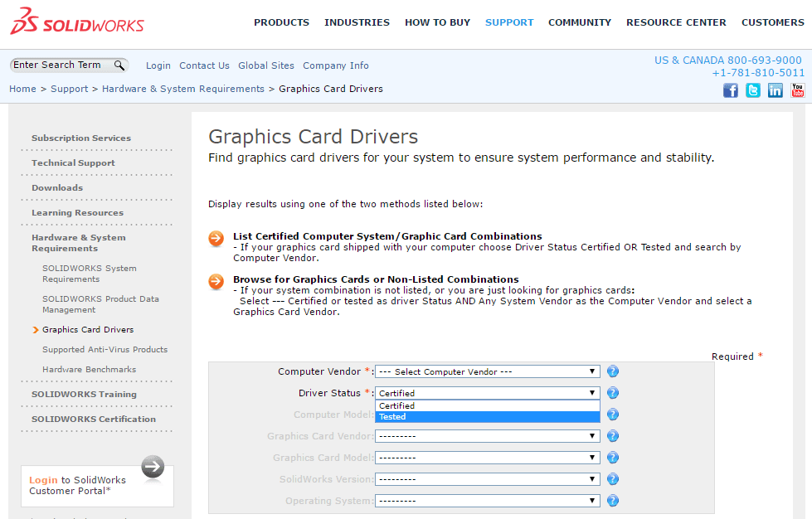Viewport: 812px width, 519px height.
Task: Open the Global Sites link
Action: (x=266, y=65)
